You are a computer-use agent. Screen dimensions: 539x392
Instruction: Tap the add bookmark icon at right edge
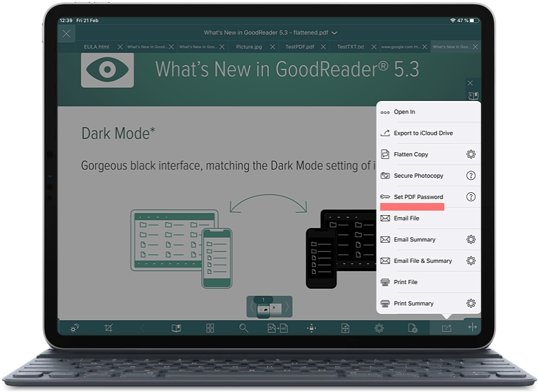pyautogui.click(x=473, y=95)
